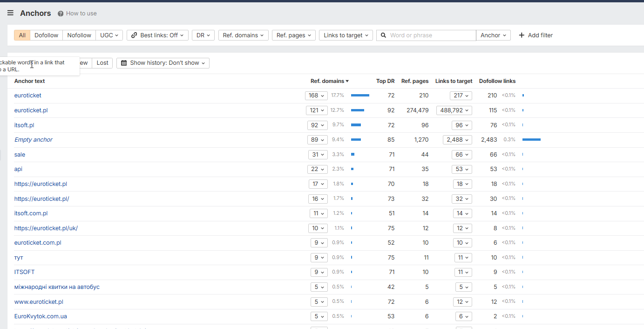Viewport: 644px width, 329px height.
Task: Sort by Top DR column header
Action: point(385,81)
